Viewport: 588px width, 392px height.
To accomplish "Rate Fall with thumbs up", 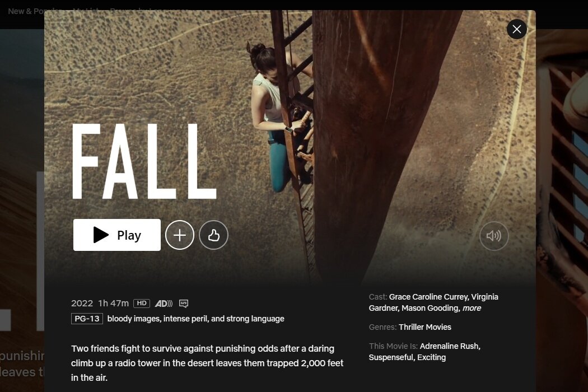I will (x=213, y=235).
